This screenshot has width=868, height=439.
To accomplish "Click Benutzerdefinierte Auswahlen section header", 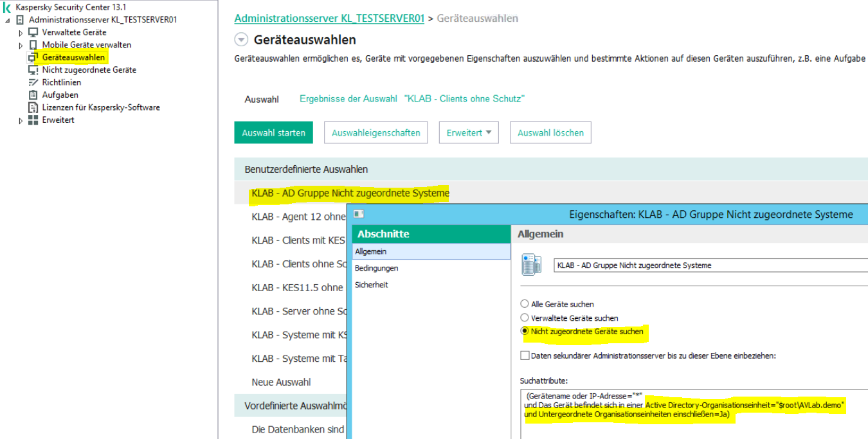I will click(551, 170).
